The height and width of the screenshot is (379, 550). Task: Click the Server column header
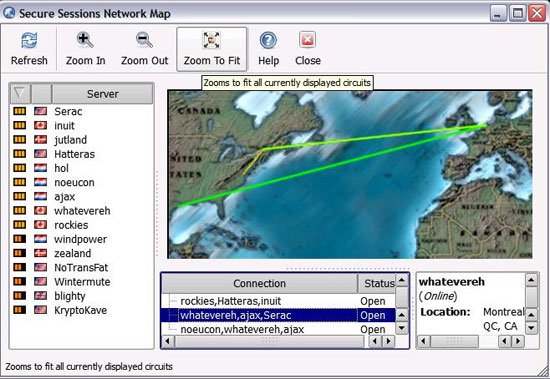point(102,94)
